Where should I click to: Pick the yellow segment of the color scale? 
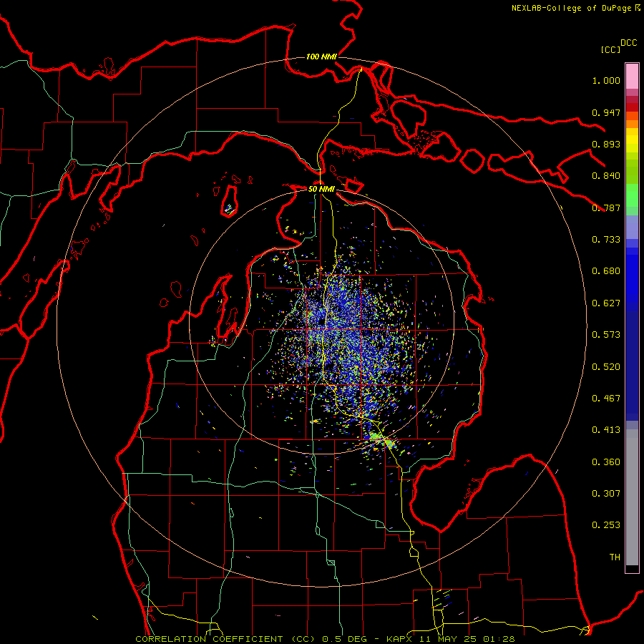tap(632, 140)
